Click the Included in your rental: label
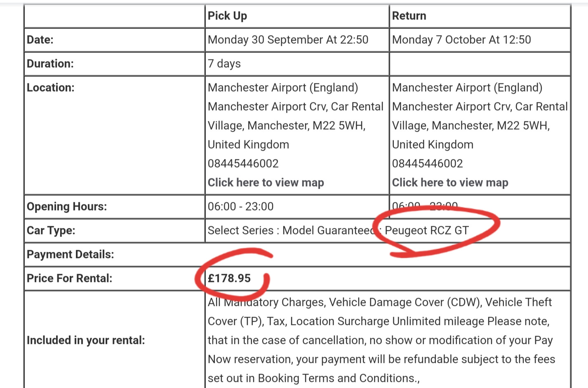588x388 pixels. (x=86, y=340)
